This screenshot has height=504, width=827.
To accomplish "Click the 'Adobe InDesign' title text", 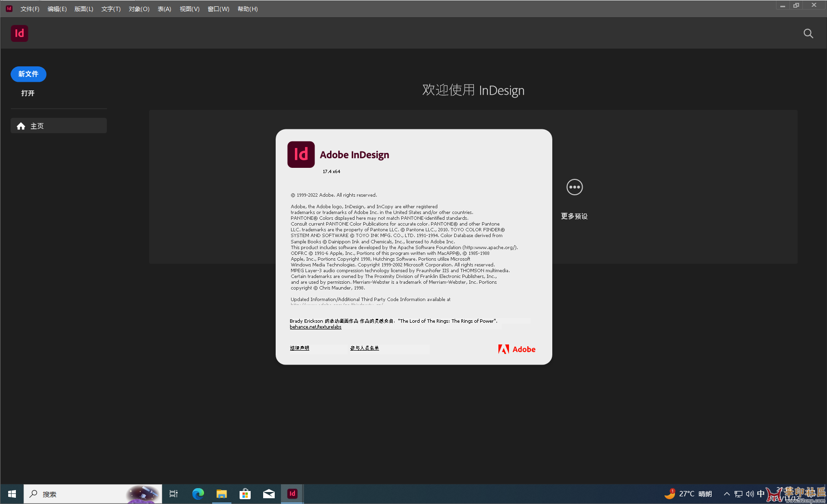I will click(x=355, y=155).
